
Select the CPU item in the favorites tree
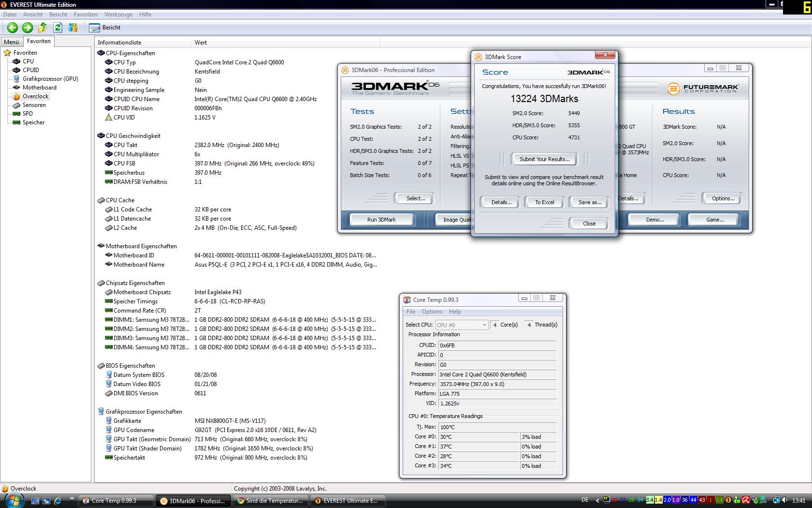pos(28,61)
